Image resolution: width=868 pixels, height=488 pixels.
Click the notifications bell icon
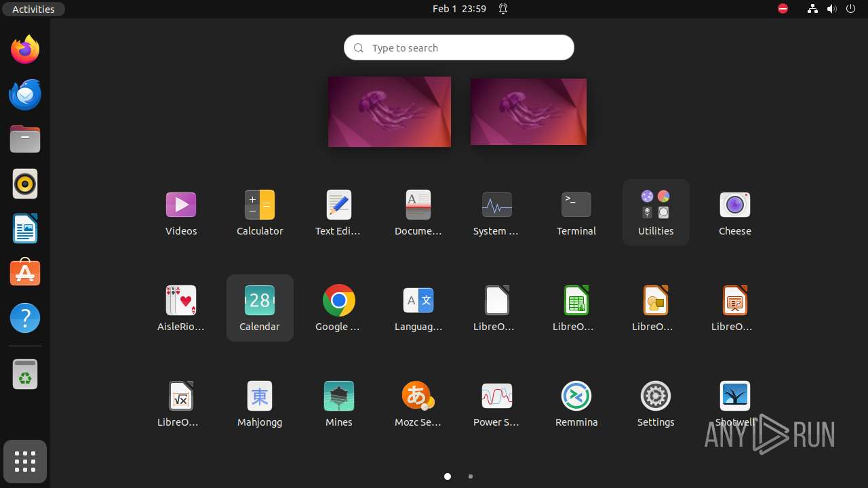pos(503,9)
